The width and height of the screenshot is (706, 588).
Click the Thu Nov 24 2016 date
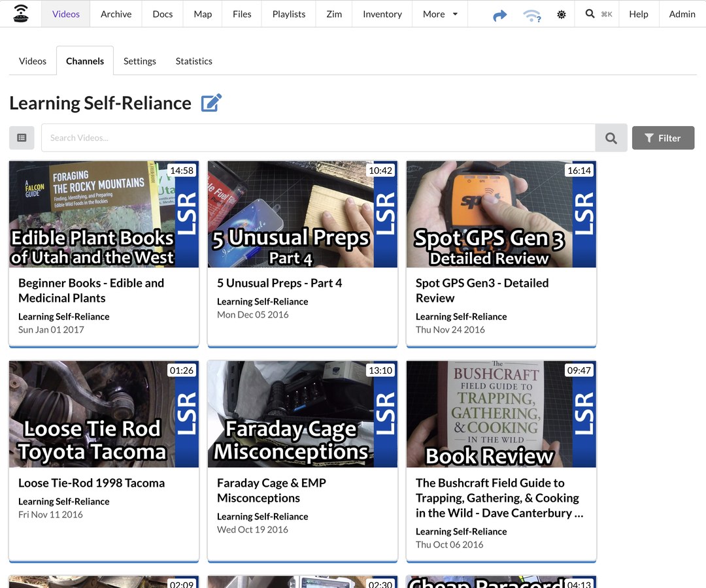(450, 330)
